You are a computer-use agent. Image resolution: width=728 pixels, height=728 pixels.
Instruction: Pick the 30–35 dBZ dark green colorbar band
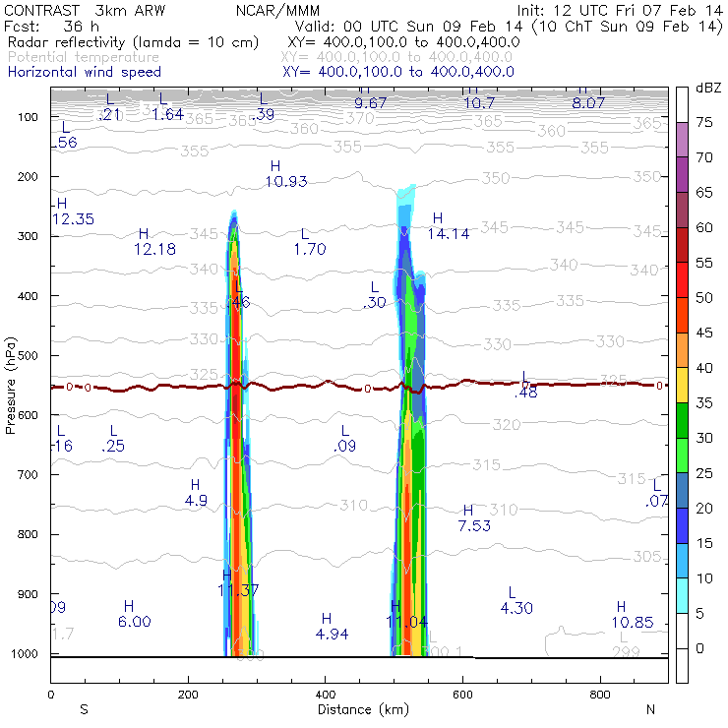(x=682, y=420)
